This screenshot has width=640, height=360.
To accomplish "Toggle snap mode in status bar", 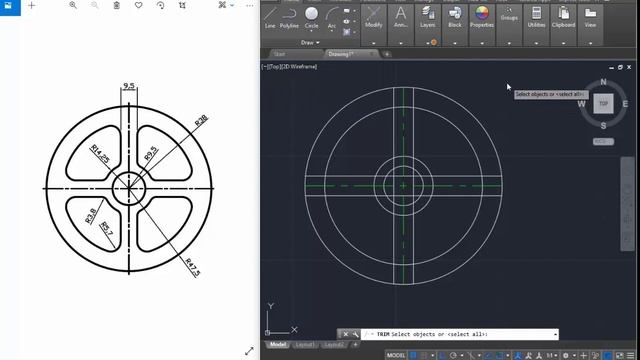I will (x=423, y=356).
